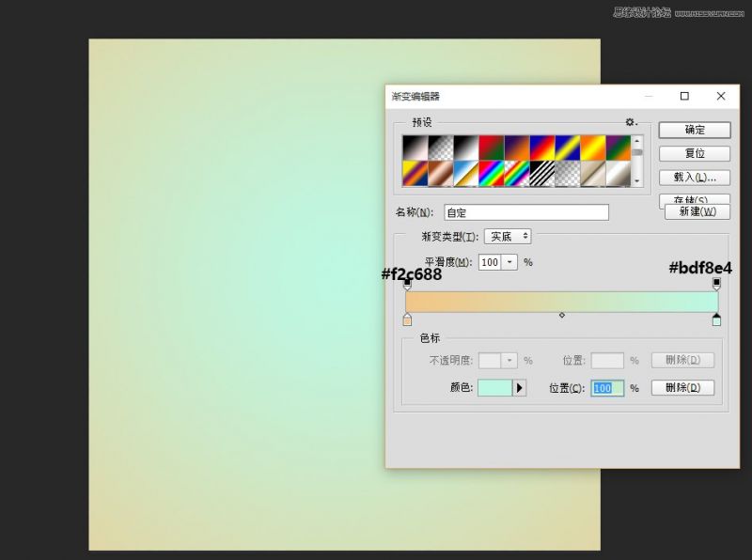Pick the rainbow spectrum gradient preset
Viewport: 752px width, 560px height.
click(x=492, y=173)
